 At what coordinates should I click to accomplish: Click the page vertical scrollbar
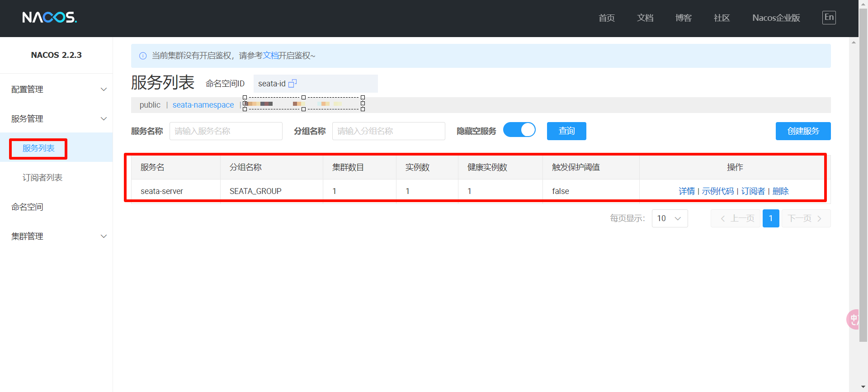pos(863,174)
